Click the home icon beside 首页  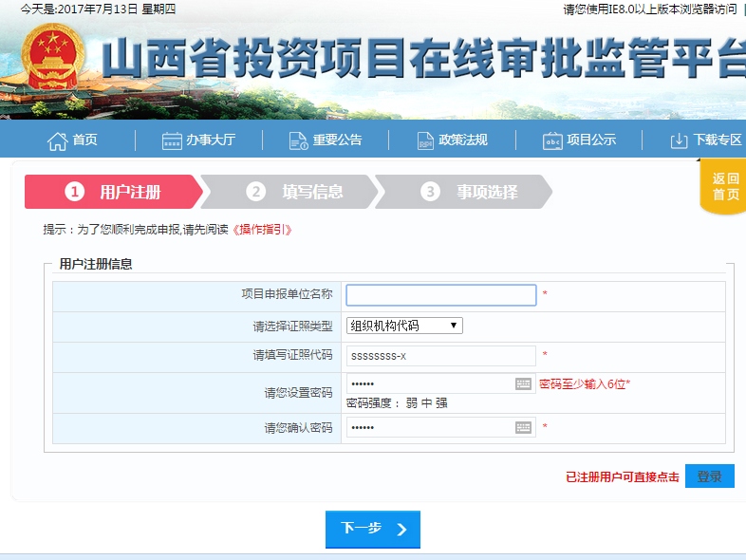tap(57, 140)
